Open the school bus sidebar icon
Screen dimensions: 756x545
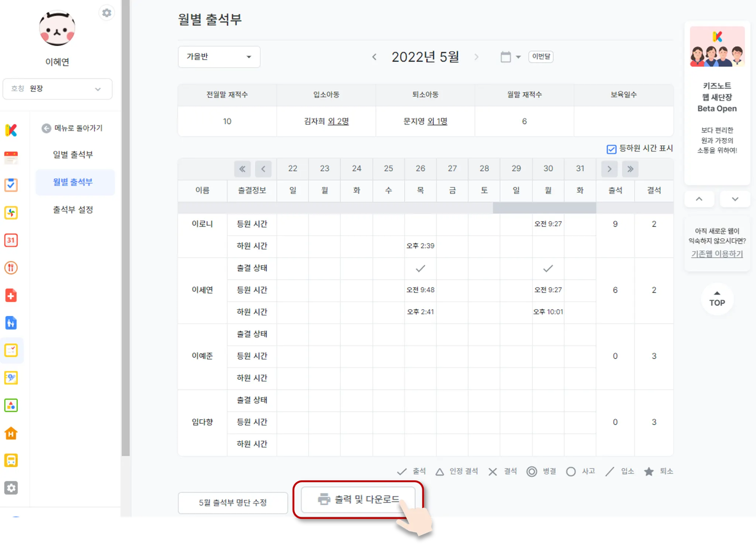coord(11,461)
